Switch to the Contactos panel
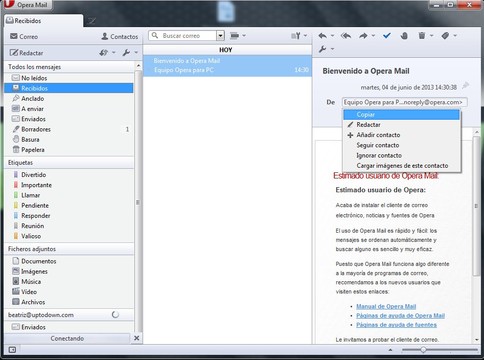Viewport: 484px width, 360px height. pyautogui.click(x=120, y=37)
